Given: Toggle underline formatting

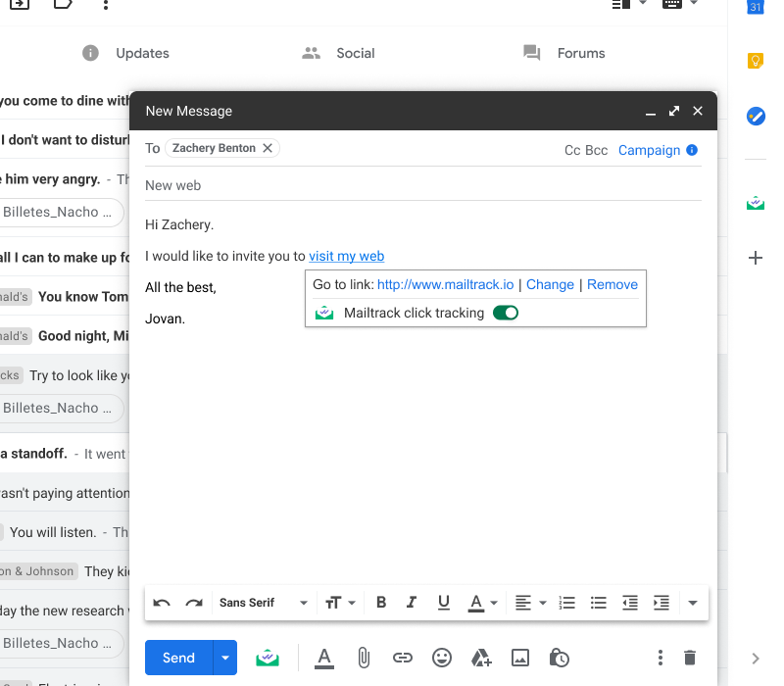Looking at the screenshot, I should (443, 602).
